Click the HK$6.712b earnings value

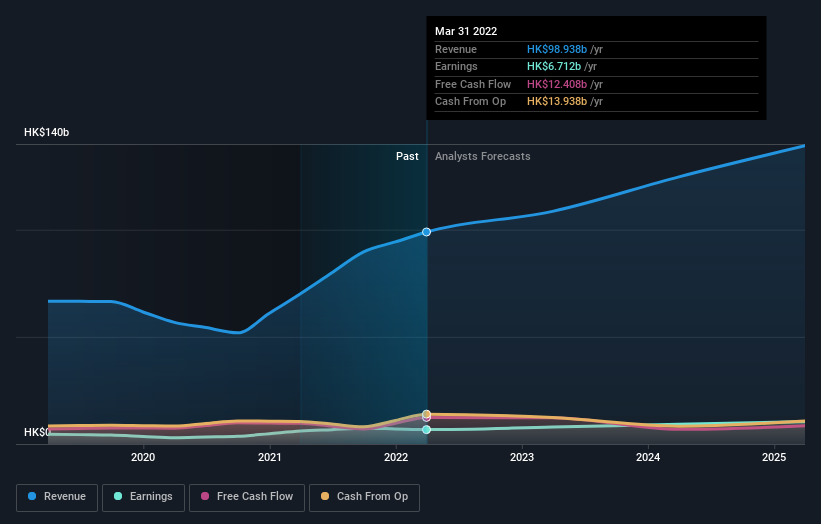pos(554,66)
